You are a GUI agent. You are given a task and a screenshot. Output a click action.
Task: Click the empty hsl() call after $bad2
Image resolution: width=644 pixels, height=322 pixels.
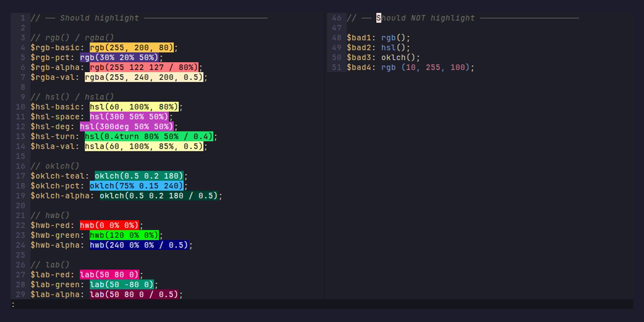pos(394,47)
